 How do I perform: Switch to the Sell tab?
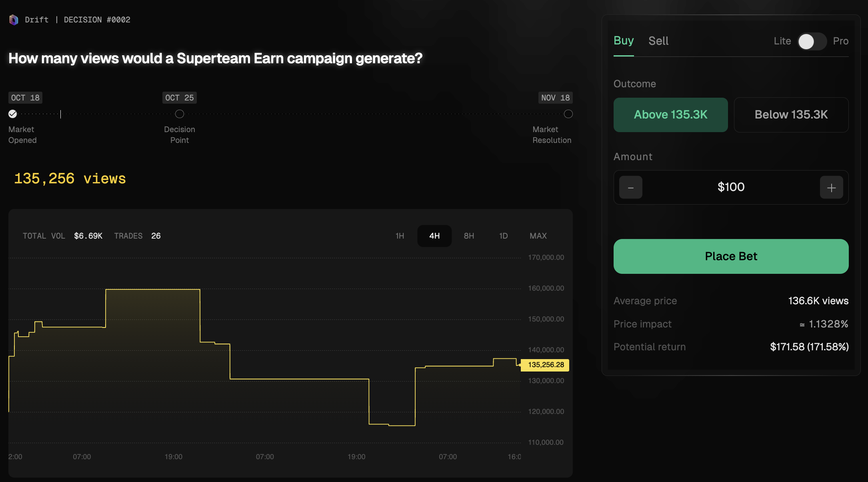[658, 41]
